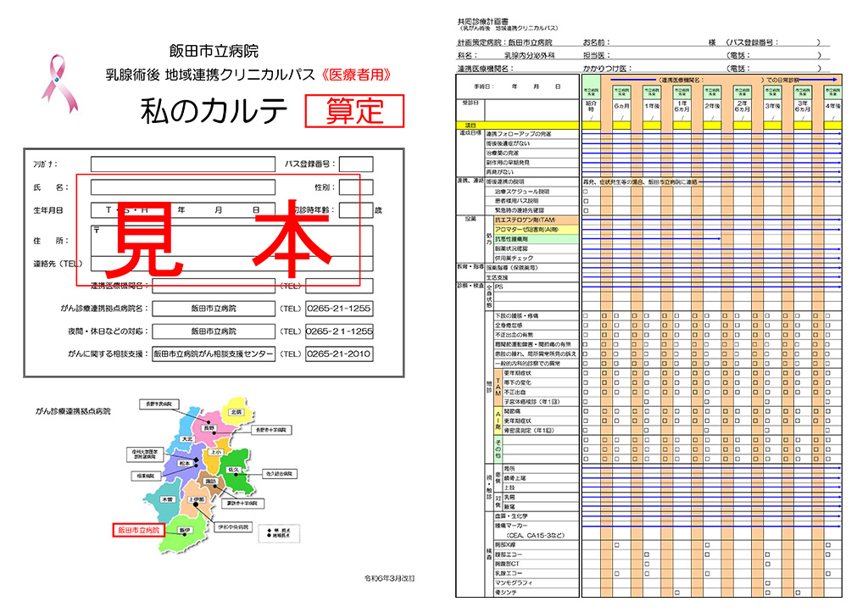Click the 北信 region on the map

pos(236,411)
